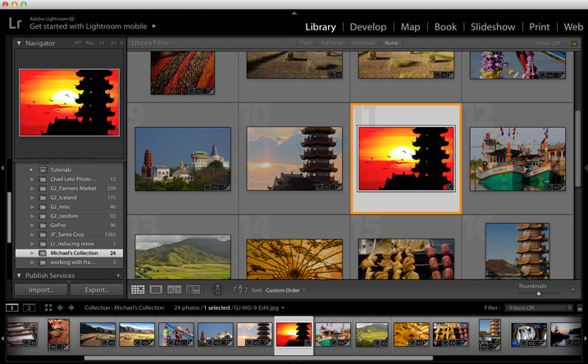
Task: Click the grid vertical scrollbar
Action: 578,150
